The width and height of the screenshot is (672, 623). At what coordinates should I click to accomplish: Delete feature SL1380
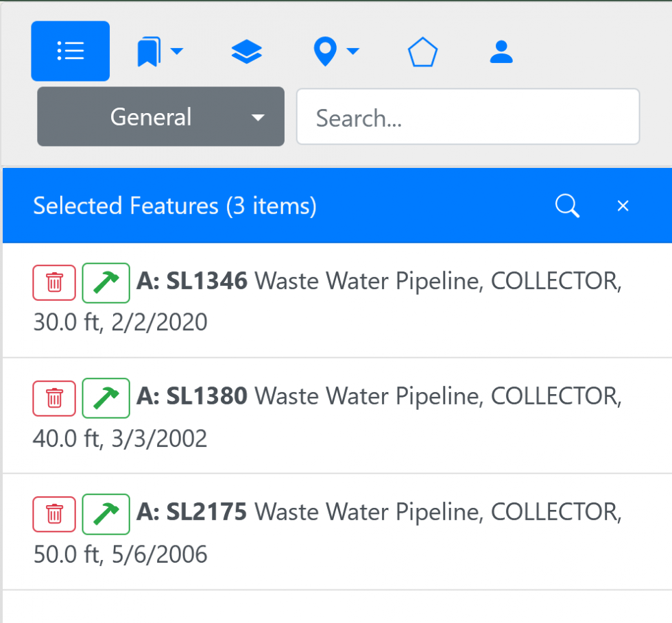point(54,398)
